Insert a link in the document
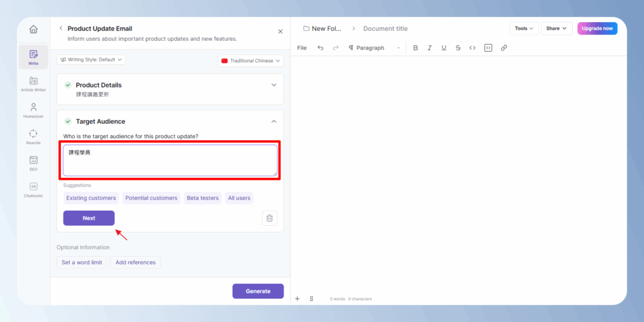 pyautogui.click(x=504, y=48)
